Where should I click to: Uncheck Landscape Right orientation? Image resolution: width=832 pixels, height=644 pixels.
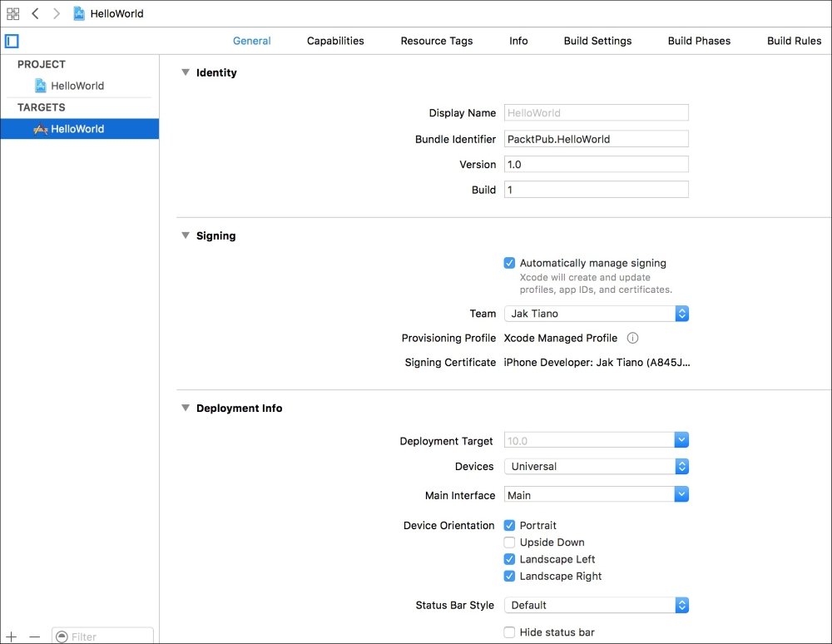tap(509, 576)
